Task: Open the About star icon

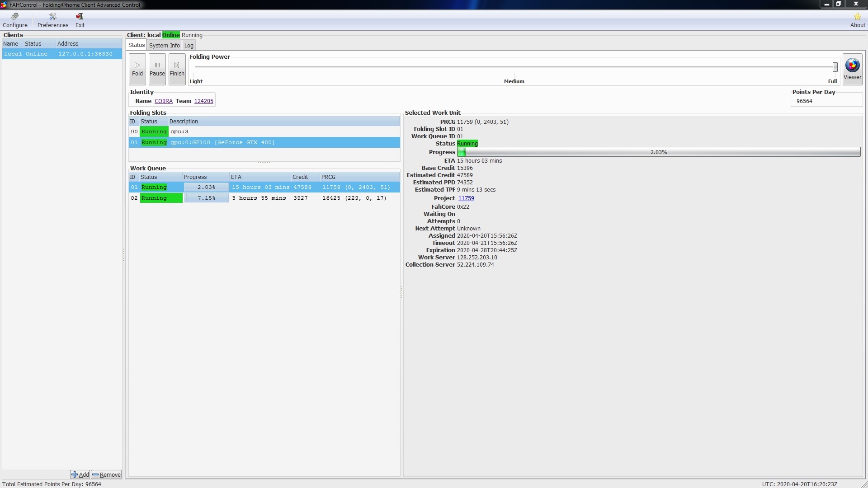Action: (x=857, y=20)
